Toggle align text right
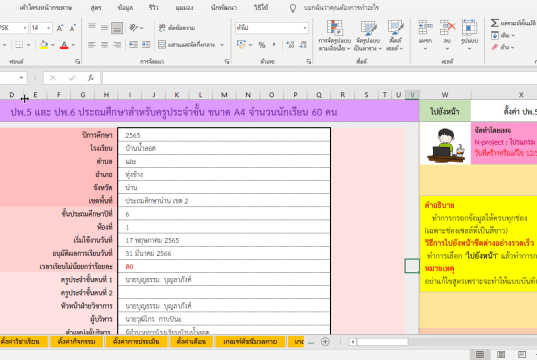 (117, 45)
